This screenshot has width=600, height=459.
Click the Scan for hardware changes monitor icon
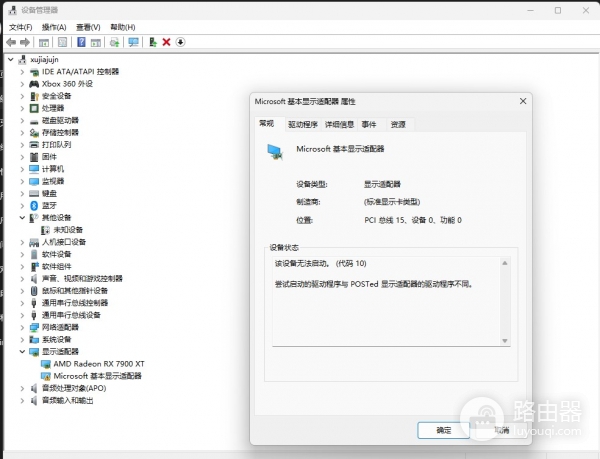point(133,42)
